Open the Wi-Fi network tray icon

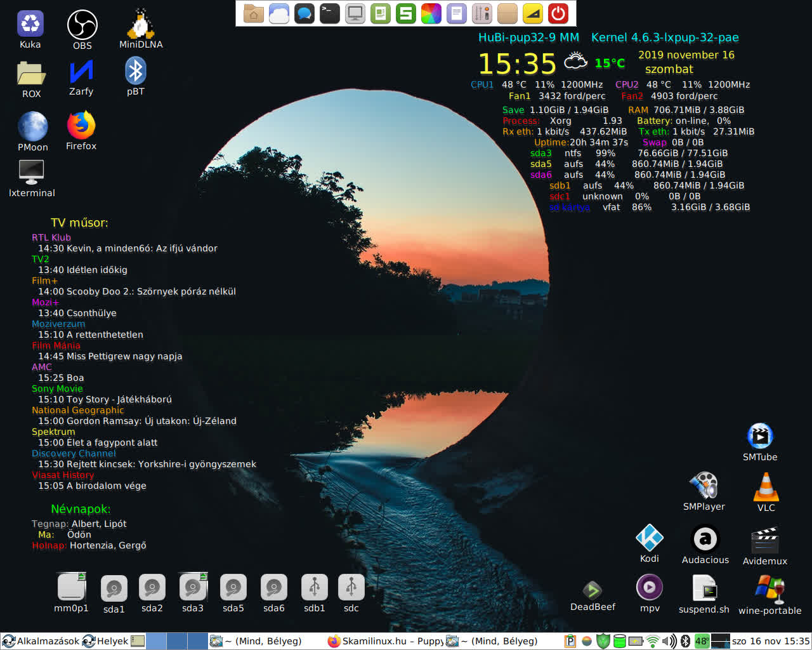tap(653, 641)
